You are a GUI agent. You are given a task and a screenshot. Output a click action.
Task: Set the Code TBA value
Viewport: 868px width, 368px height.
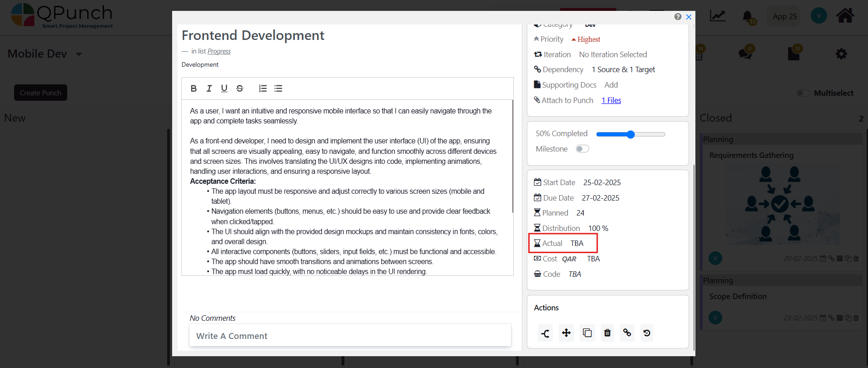click(575, 274)
